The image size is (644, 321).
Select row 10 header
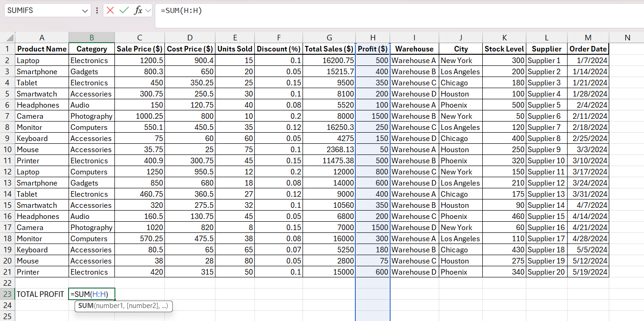[7, 149]
